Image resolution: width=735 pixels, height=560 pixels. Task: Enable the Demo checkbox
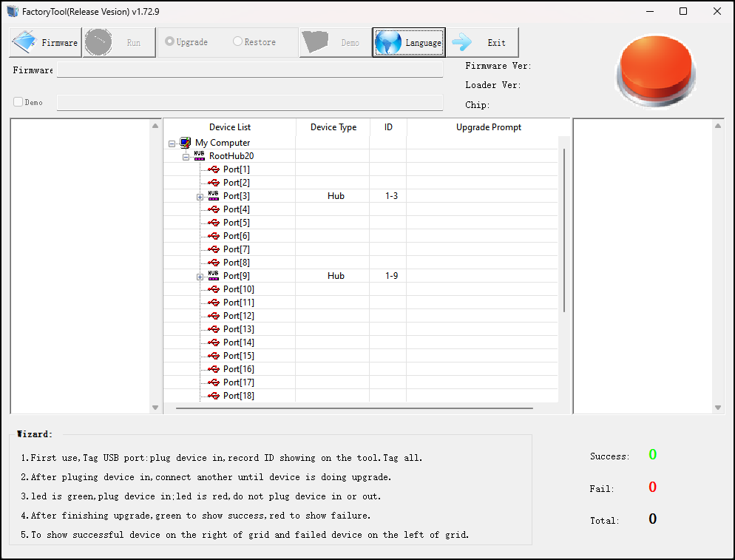(18, 102)
